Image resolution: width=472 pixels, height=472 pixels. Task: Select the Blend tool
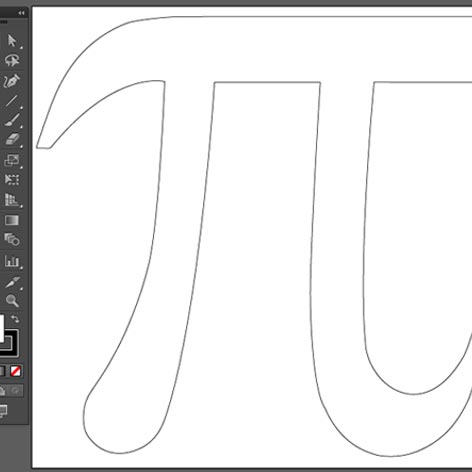pyautogui.click(x=12, y=239)
